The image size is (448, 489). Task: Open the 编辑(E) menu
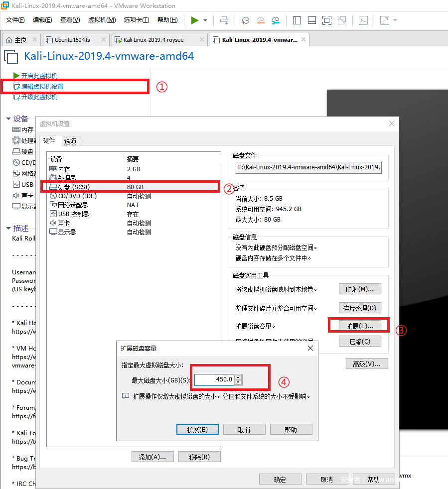click(42, 20)
